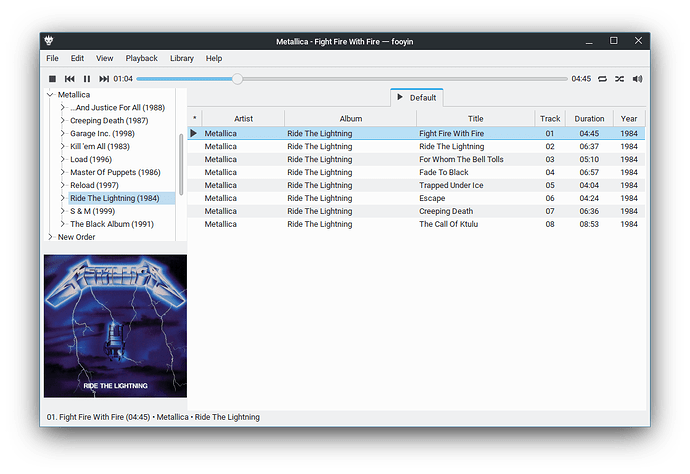The image size is (690, 474).
Task: Click the Ride The Lightning album cover
Action: pyautogui.click(x=115, y=326)
